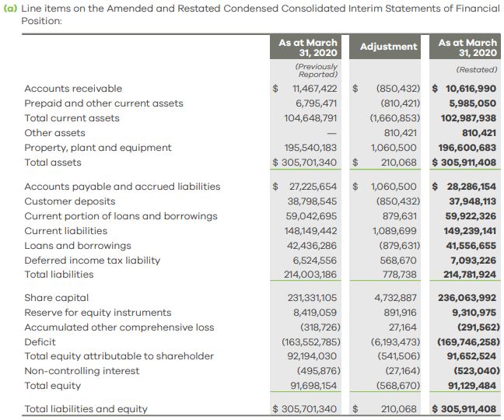Click 'Current portion of loans and borrowings'
This screenshot has height=420, width=504.
(x=121, y=216)
